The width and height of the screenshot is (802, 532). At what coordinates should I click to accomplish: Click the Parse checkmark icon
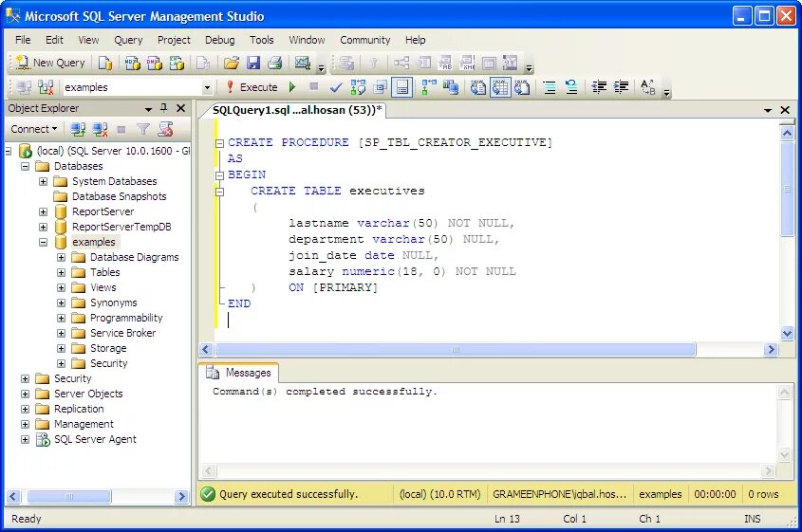click(336, 87)
